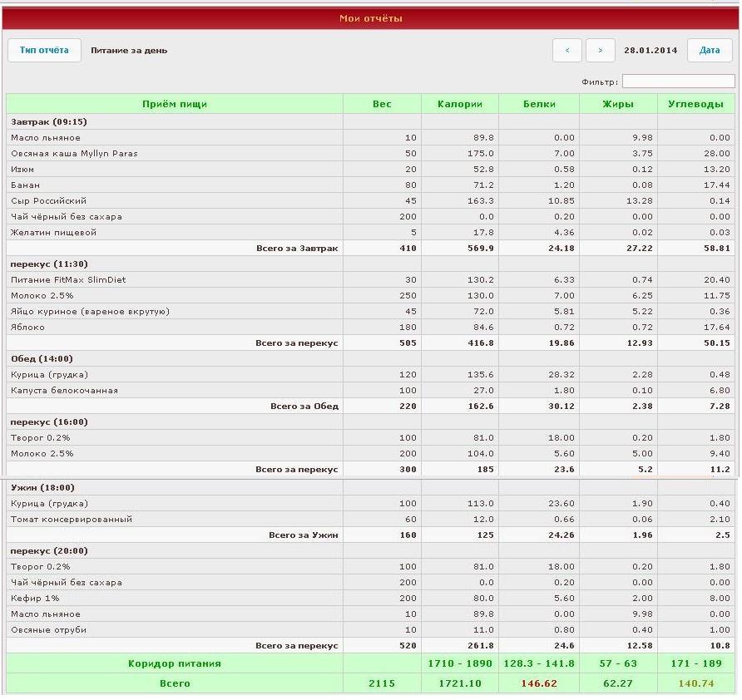Select the перекус (20:00) meal header
This screenshot has height=700, width=742.
pyautogui.click(x=370, y=551)
